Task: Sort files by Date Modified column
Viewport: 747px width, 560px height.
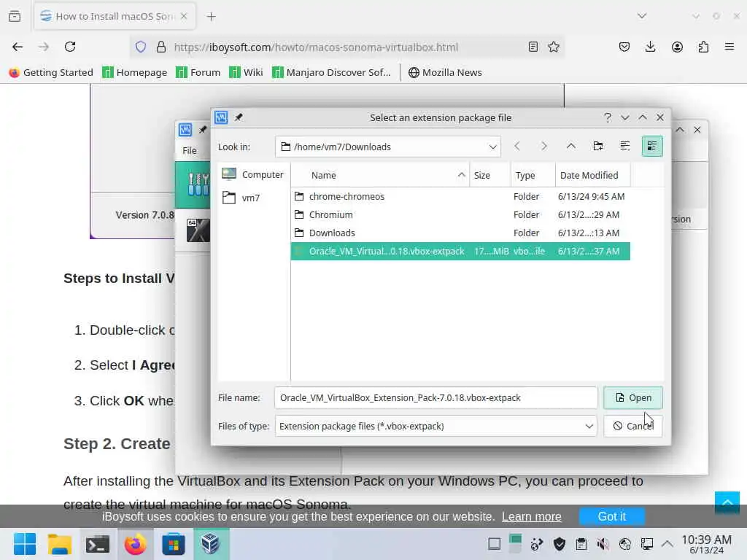Action: tap(592, 175)
